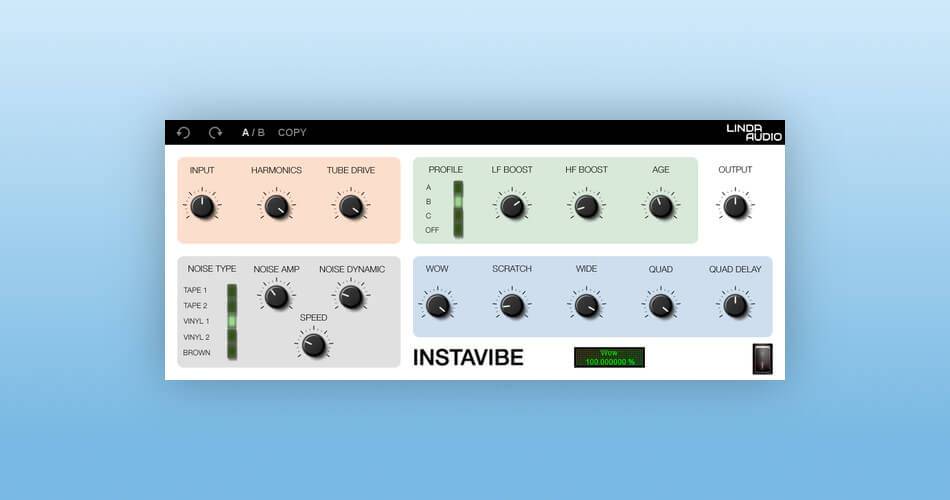The height and width of the screenshot is (500, 950).
Task: Click the LF BOOST knob
Action: 512,207
